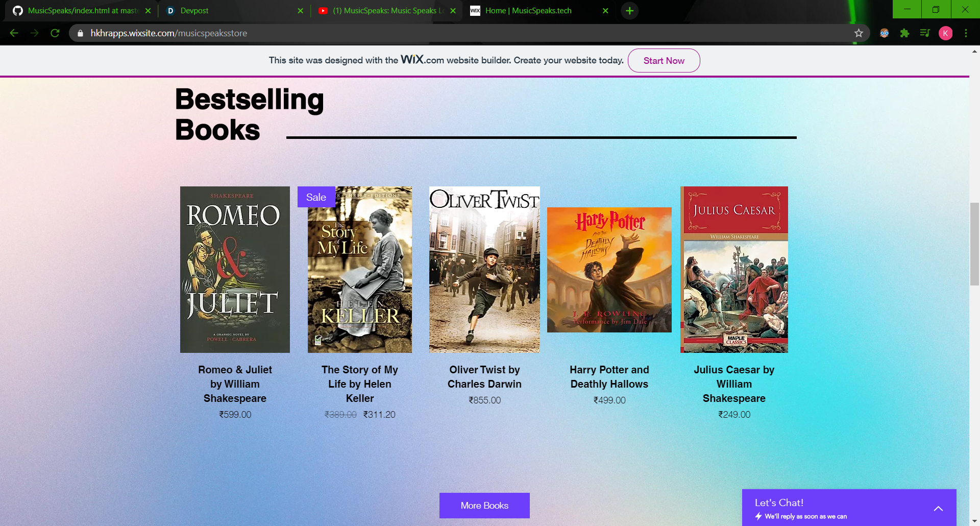Image resolution: width=980 pixels, height=526 pixels.
Task: Close the Home MusicSpeaks.tech tab
Action: 605,11
